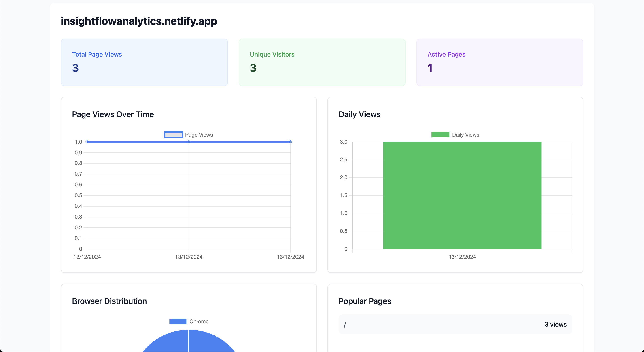Open the '/' entry under Popular Pages
The height and width of the screenshot is (352, 644).
[345, 324]
